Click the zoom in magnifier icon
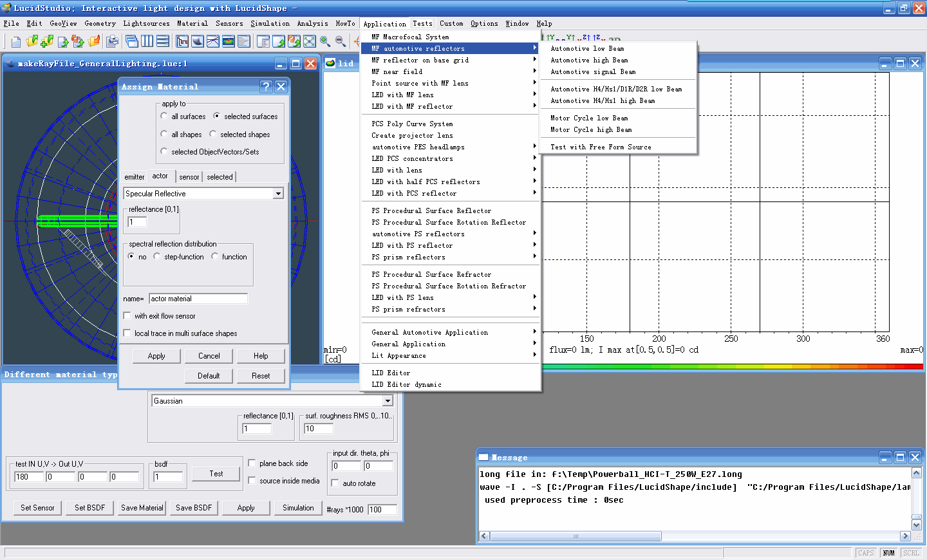Viewport: 927px width, 560px height. tap(325, 42)
